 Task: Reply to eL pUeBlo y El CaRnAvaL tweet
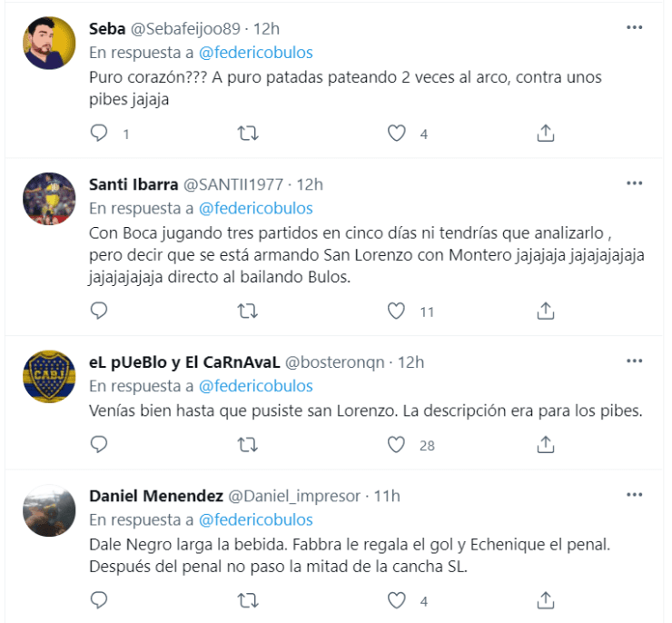coord(100,444)
